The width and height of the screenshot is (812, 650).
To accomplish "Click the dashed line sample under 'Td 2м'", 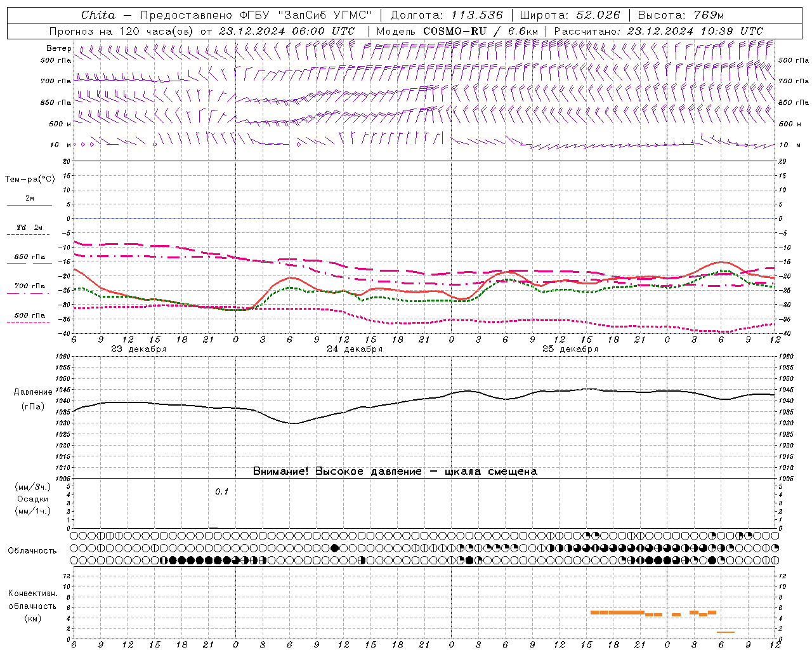I will pos(29,235).
